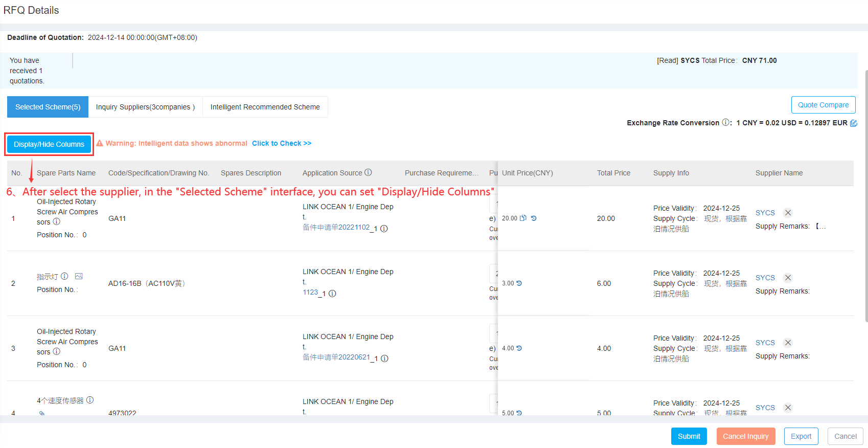Click code cell 4973022
The width and height of the screenshot is (868, 448).
[x=122, y=413]
